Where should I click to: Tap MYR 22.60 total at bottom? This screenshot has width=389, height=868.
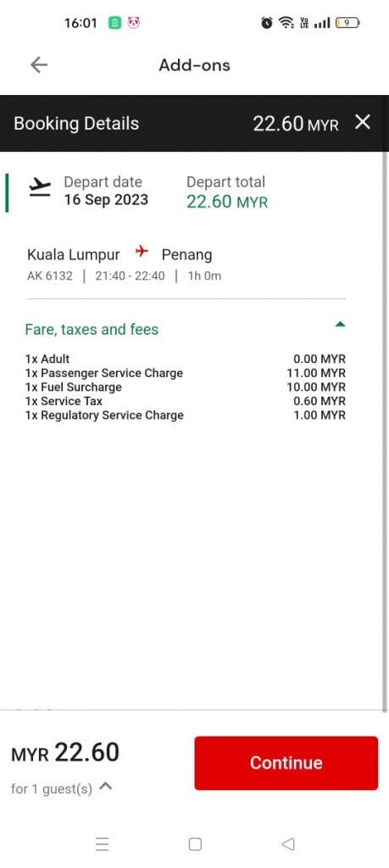(65, 753)
